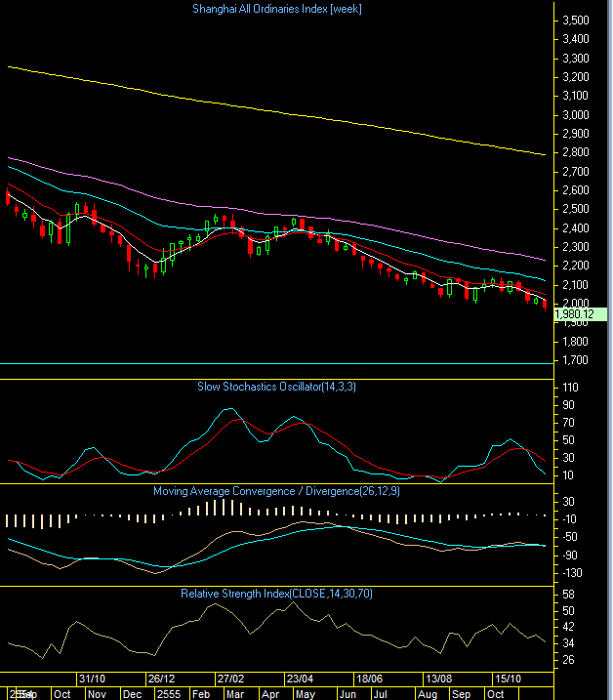
Task: Click the 23/04 date marker on timeline
Action: tap(299, 679)
